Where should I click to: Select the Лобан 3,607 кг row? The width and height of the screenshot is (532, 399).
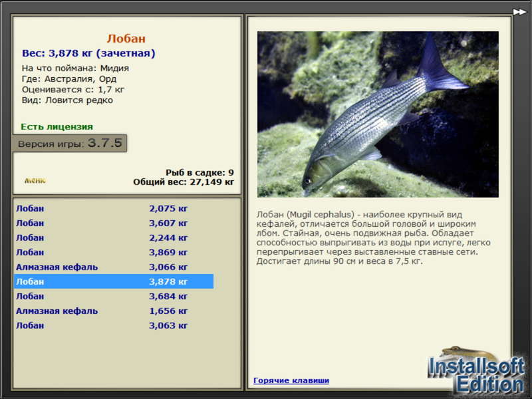pyautogui.click(x=114, y=223)
